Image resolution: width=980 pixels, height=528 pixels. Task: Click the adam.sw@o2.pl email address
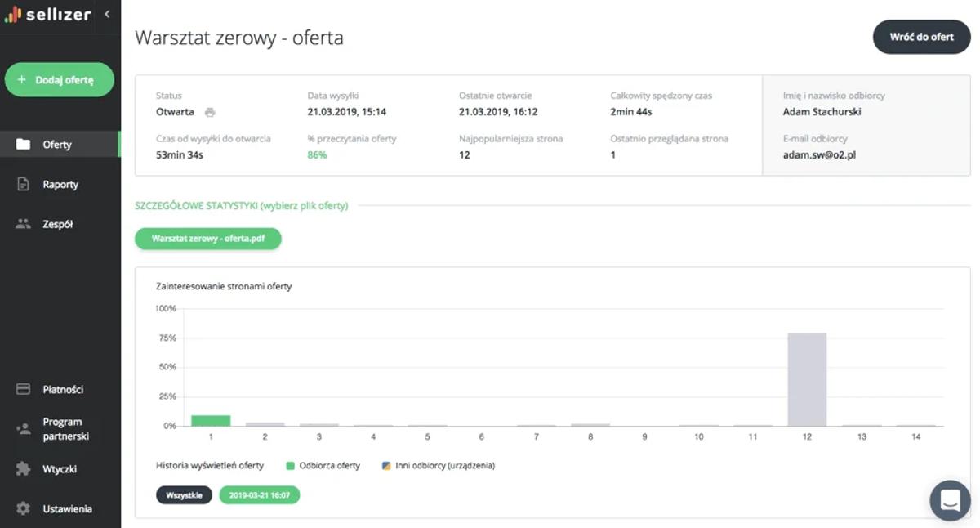click(x=819, y=155)
